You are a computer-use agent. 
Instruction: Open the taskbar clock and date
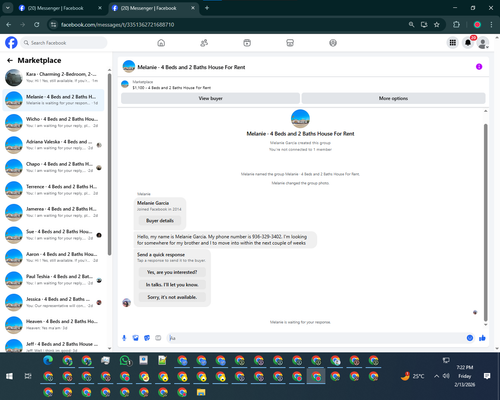click(465, 376)
